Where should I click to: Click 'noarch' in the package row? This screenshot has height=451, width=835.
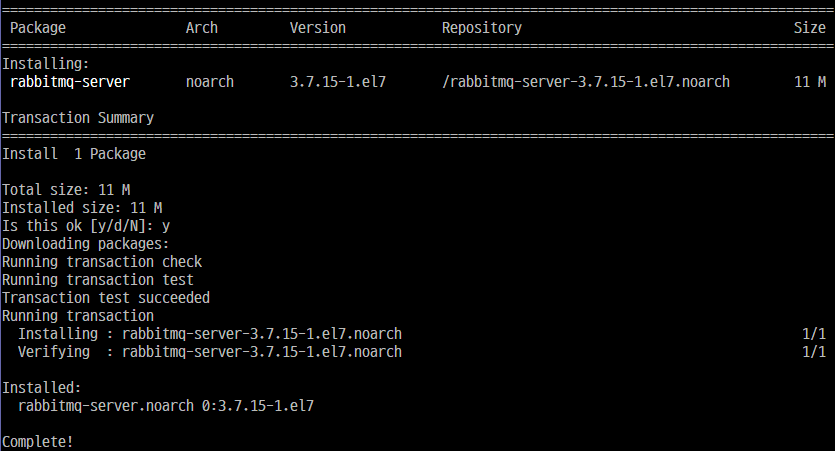point(210,82)
